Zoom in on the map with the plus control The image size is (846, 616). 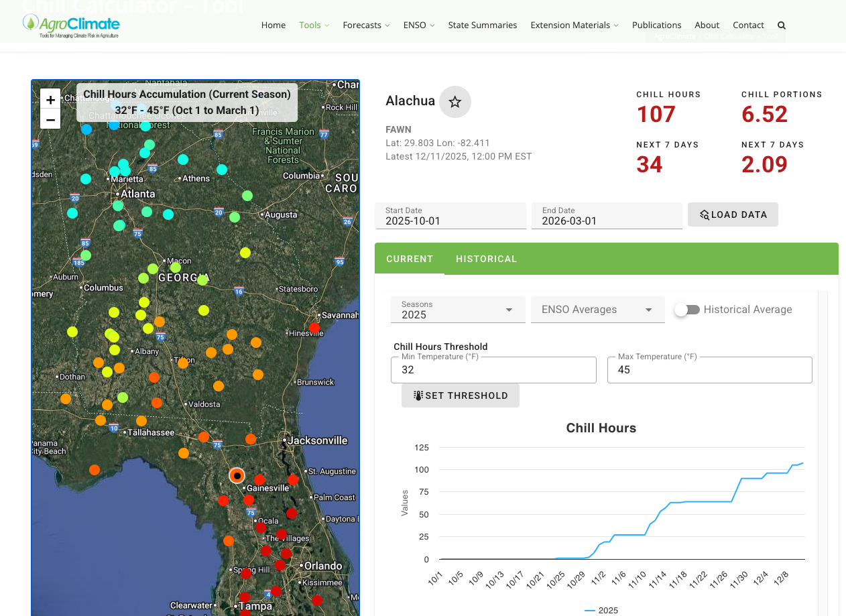click(50, 99)
